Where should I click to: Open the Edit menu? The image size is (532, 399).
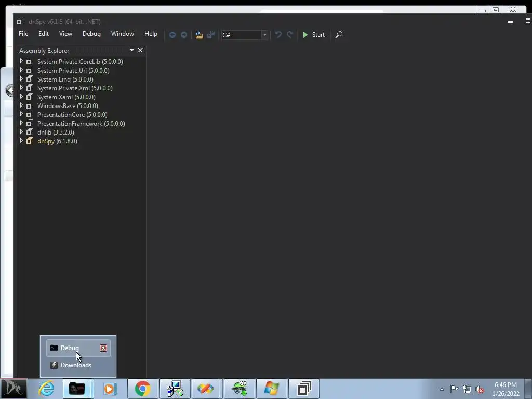(x=44, y=34)
